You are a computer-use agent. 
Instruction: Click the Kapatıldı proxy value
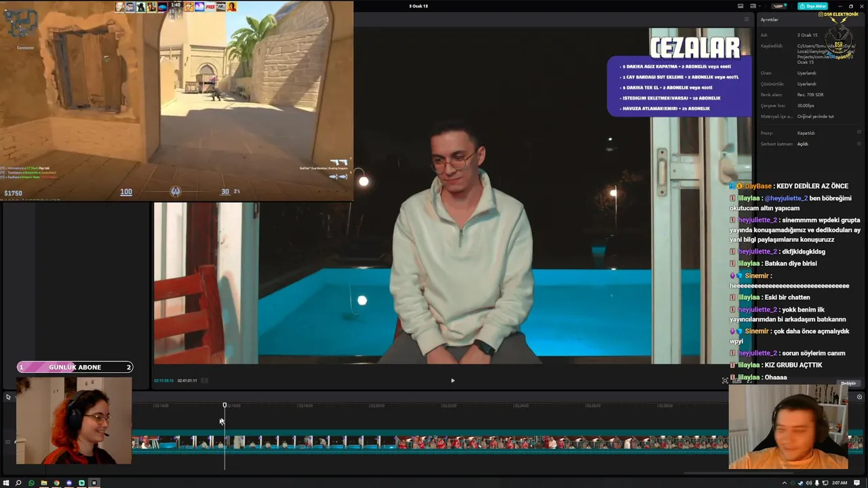(806, 133)
